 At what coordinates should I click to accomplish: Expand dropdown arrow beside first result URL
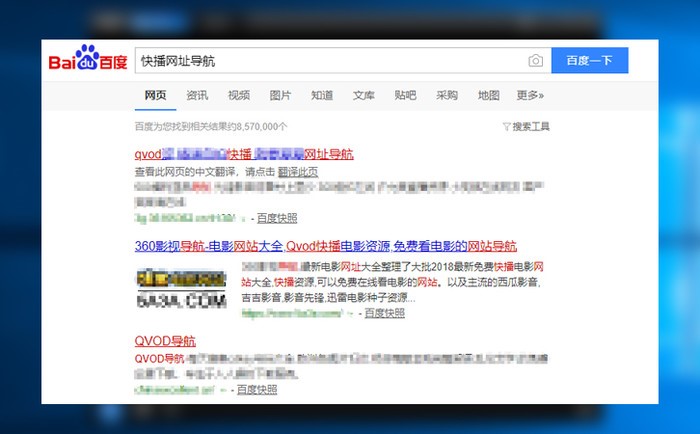pos(244,219)
